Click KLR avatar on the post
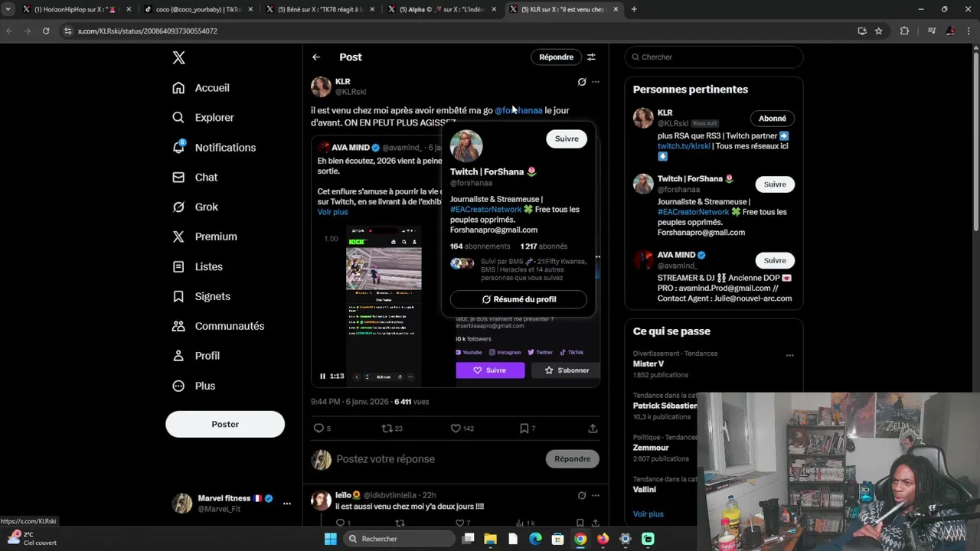The image size is (980, 551). [x=321, y=86]
